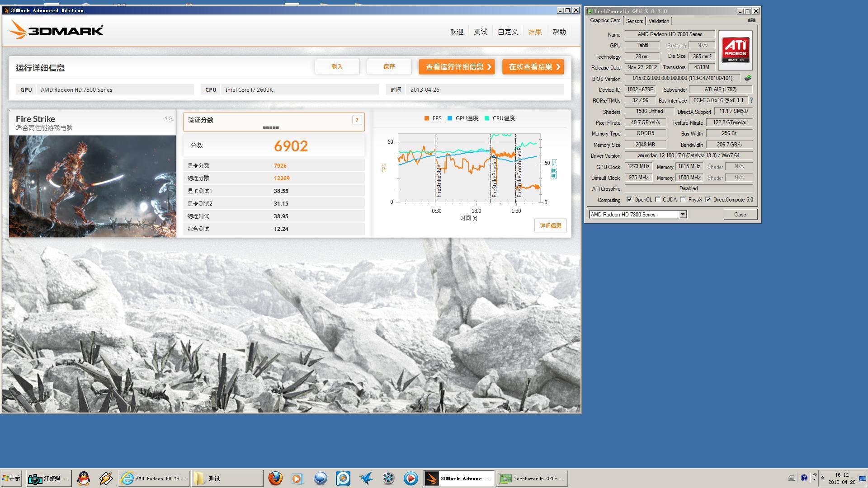This screenshot has height=488, width=868.
Task: Click the keyboard icon in the system tray
Action: click(x=792, y=478)
